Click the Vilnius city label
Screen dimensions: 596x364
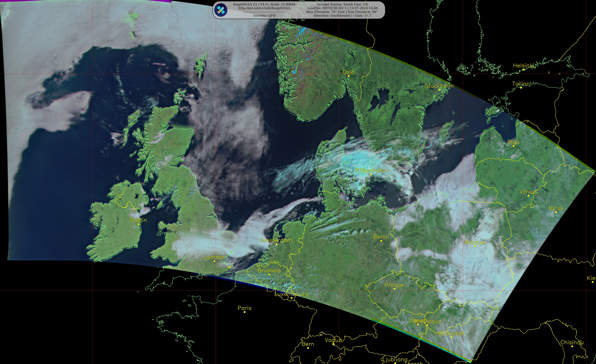528,192
